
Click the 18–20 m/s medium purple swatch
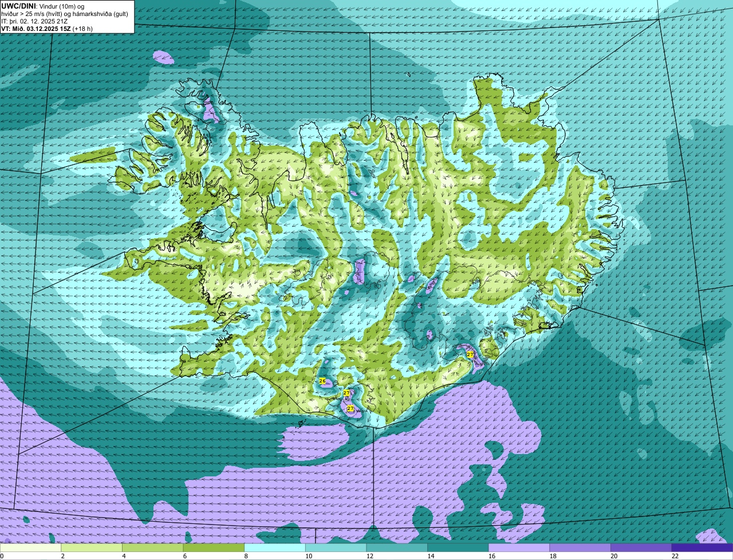click(x=580, y=547)
